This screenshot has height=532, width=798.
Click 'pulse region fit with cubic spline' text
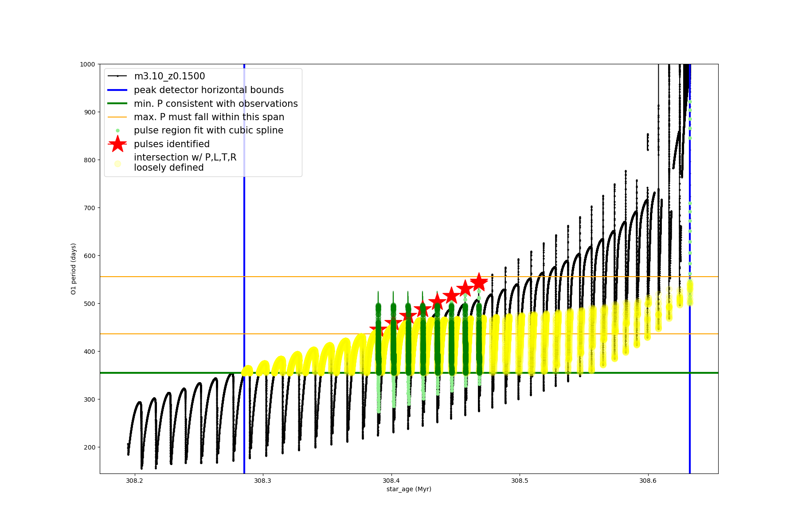(208, 130)
